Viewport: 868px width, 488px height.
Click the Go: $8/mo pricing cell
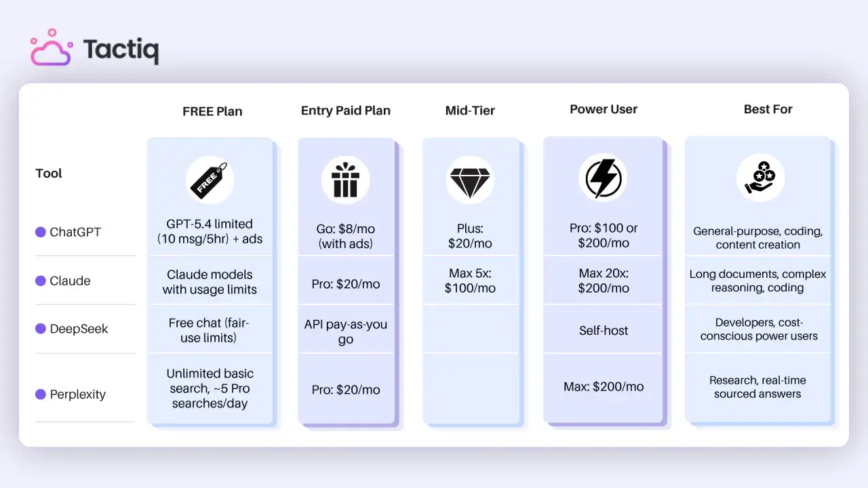(x=346, y=236)
